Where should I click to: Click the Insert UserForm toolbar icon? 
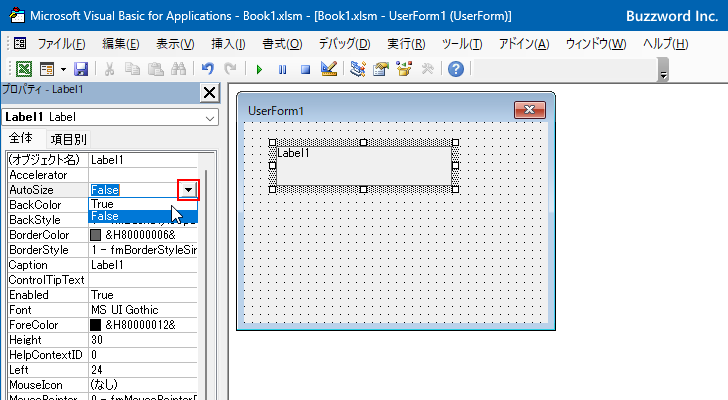(x=47, y=69)
